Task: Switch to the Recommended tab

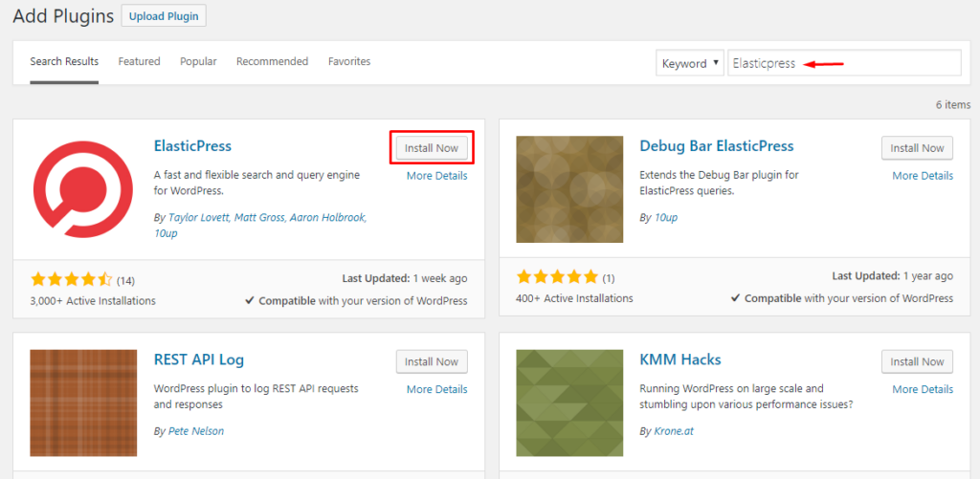Action: [272, 61]
